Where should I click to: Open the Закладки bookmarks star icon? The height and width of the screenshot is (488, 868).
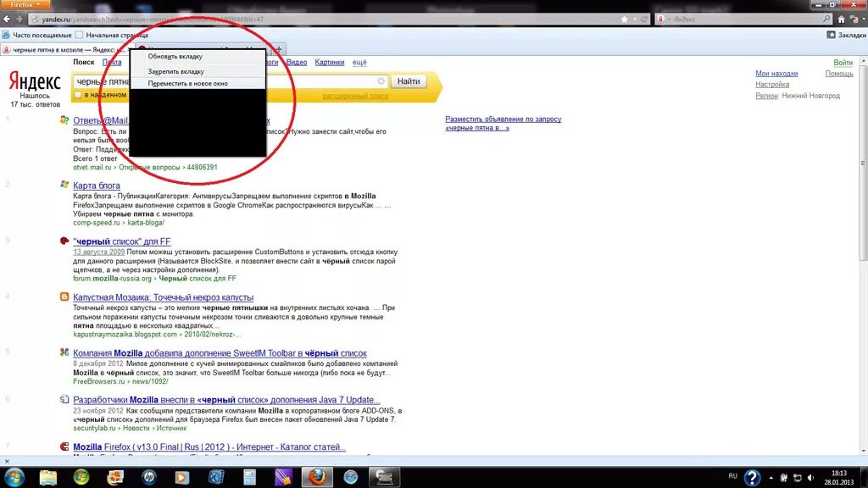coord(831,35)
